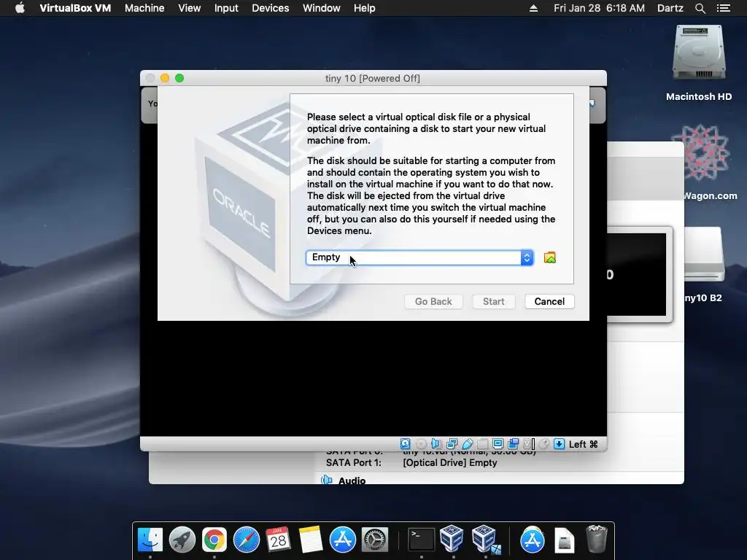Open Notification Center list icon
Screen dimensions: 747x560
click(x=723, y=8)
